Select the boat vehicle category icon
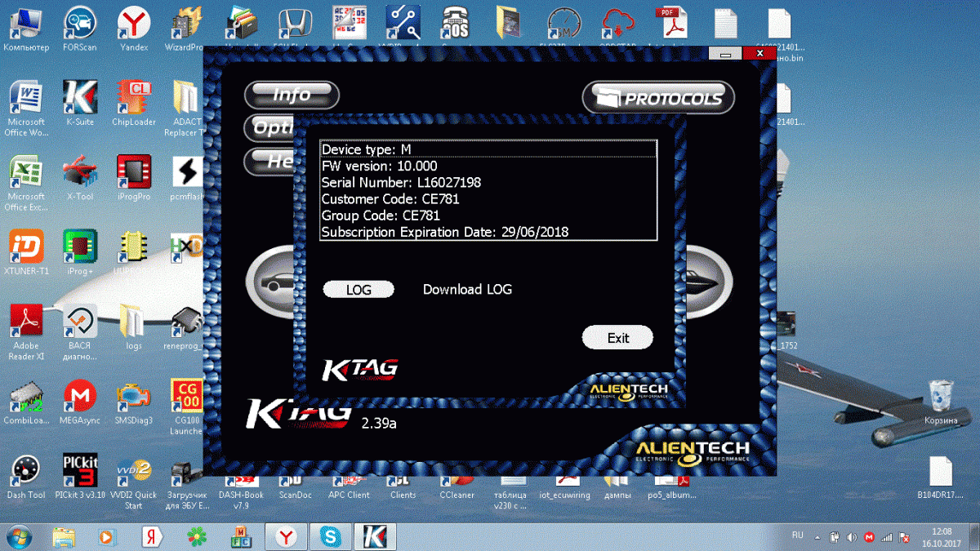The height and width of the screenshot is (551, 980). (702, 280)
